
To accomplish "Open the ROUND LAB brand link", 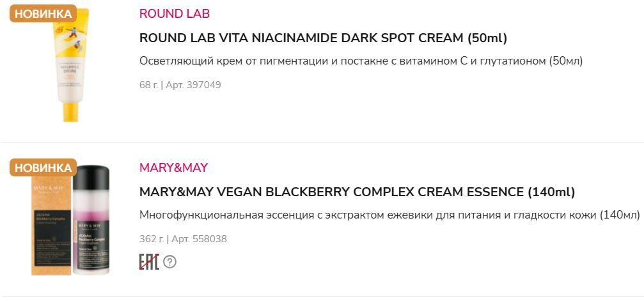I will [x=174, y=13].
